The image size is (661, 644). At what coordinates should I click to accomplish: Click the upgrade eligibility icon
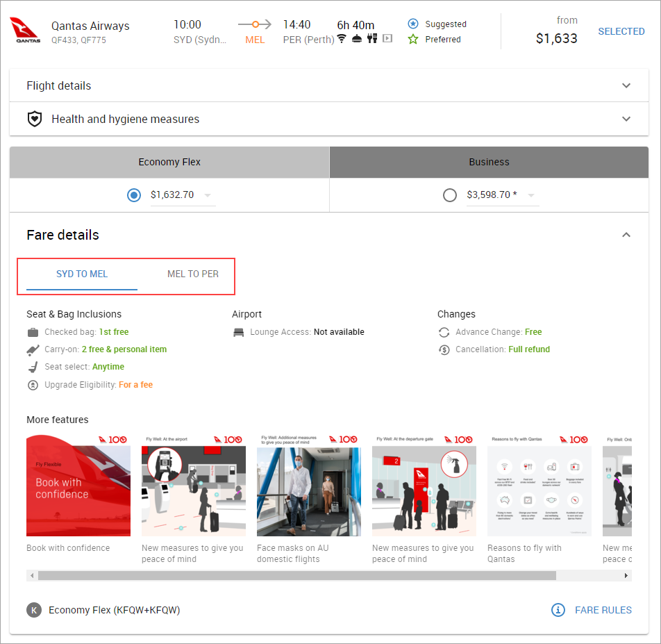pos(33,385)
